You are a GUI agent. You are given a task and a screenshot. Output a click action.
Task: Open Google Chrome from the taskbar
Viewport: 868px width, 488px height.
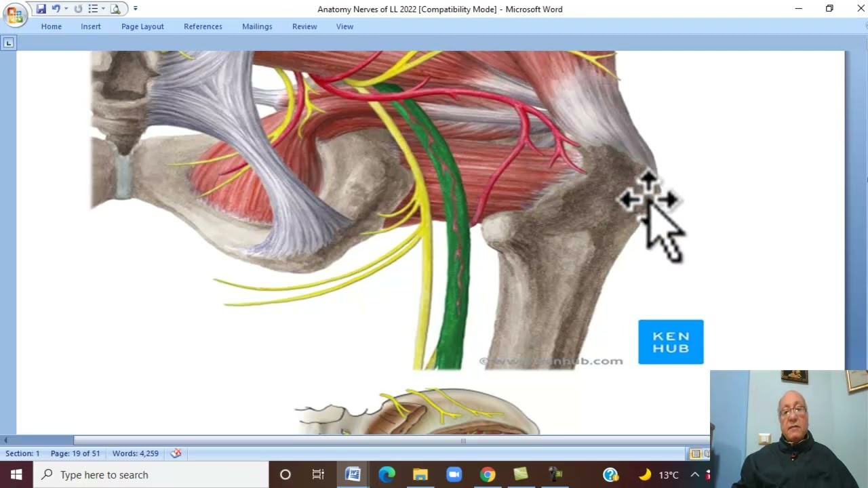click(488, 474)
